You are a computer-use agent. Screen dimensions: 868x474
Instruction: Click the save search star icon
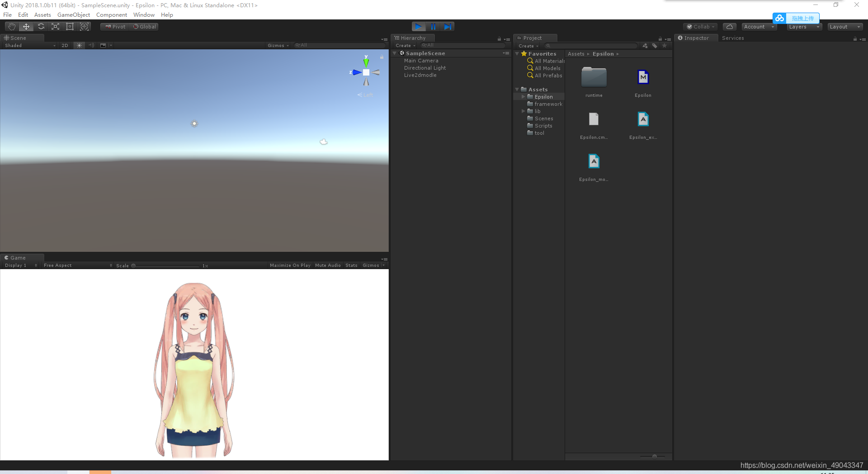[665, 46]
